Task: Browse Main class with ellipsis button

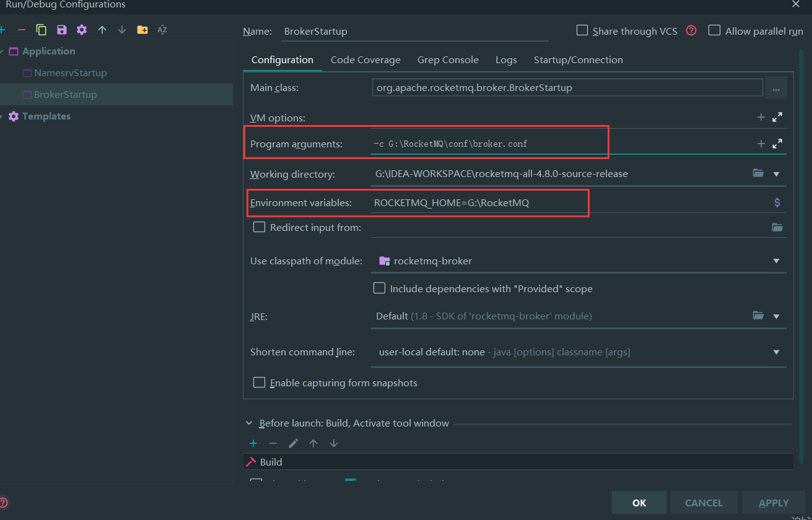Action: click(x=776, y=88)
